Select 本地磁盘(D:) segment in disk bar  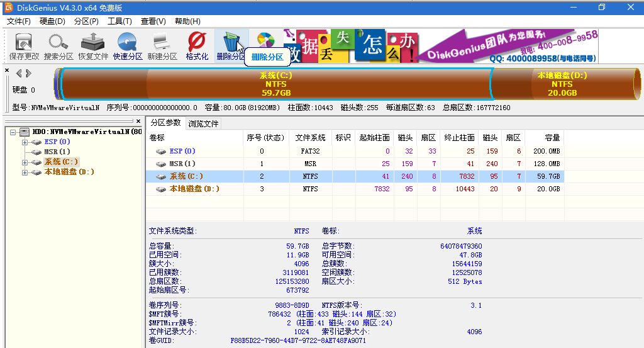pos(562,84)
